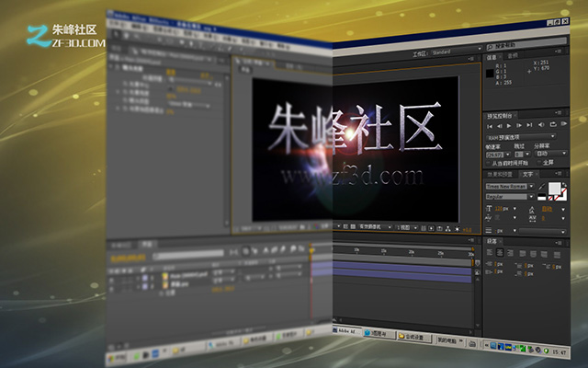The image size is (588, 368).
Task: Open the 帧速率 frame rate dropdown
Action: coord(508,155)
